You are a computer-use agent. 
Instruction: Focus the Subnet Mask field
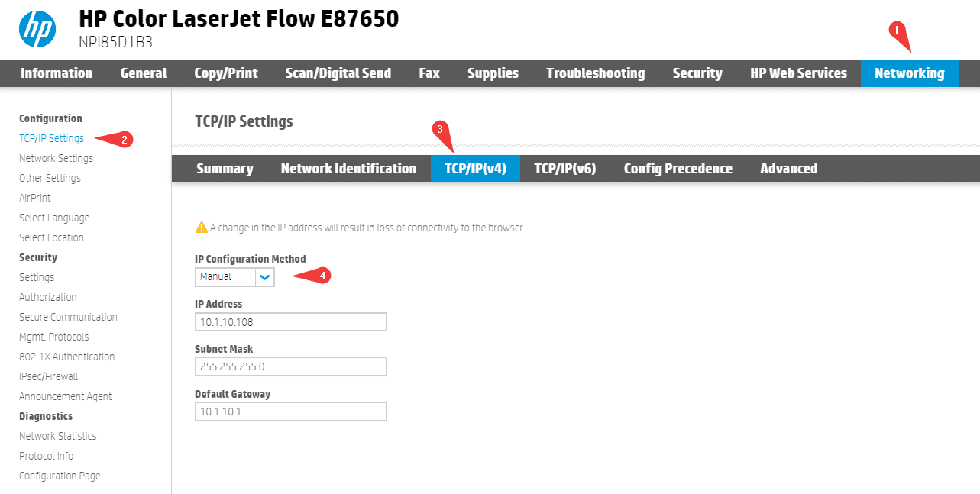(x=290, y=366)
